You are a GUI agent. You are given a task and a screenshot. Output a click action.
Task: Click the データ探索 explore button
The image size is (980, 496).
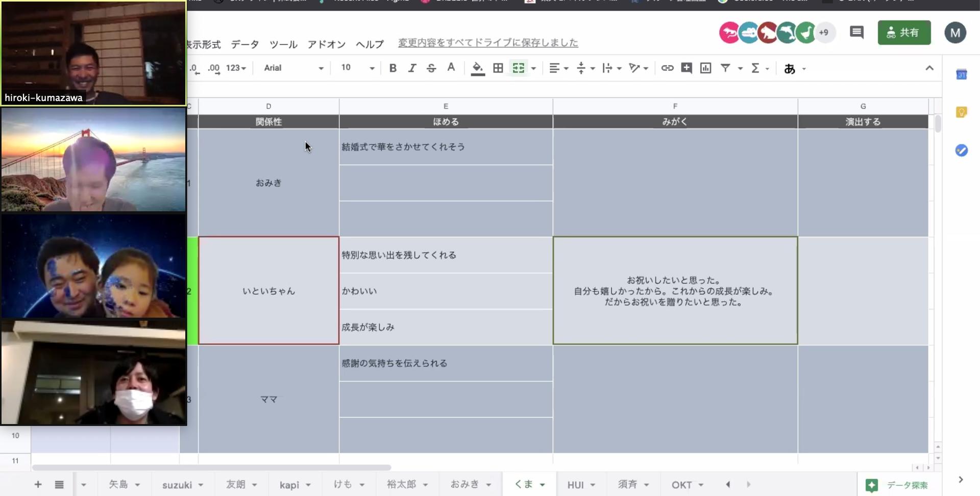coord(897,485)
